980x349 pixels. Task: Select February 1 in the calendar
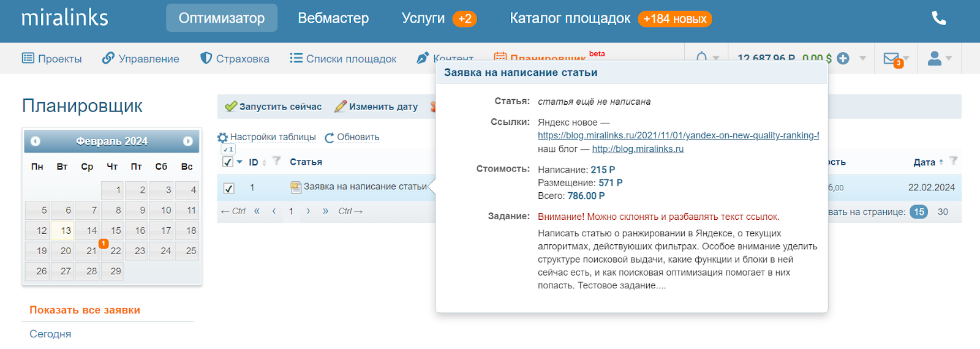click(113, 190)
